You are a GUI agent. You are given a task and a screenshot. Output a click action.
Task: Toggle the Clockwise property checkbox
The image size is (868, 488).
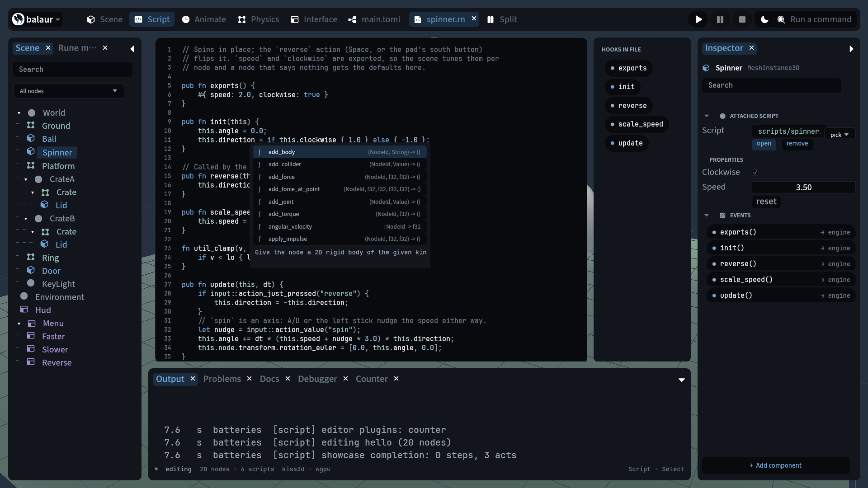[755, 172]
